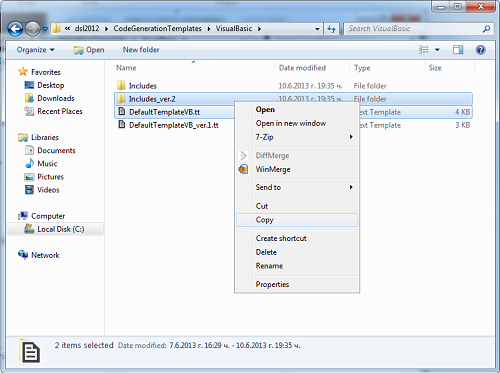Open the address bar history dropdown
This screenshot has height=373, width=500.
[317, 29]
